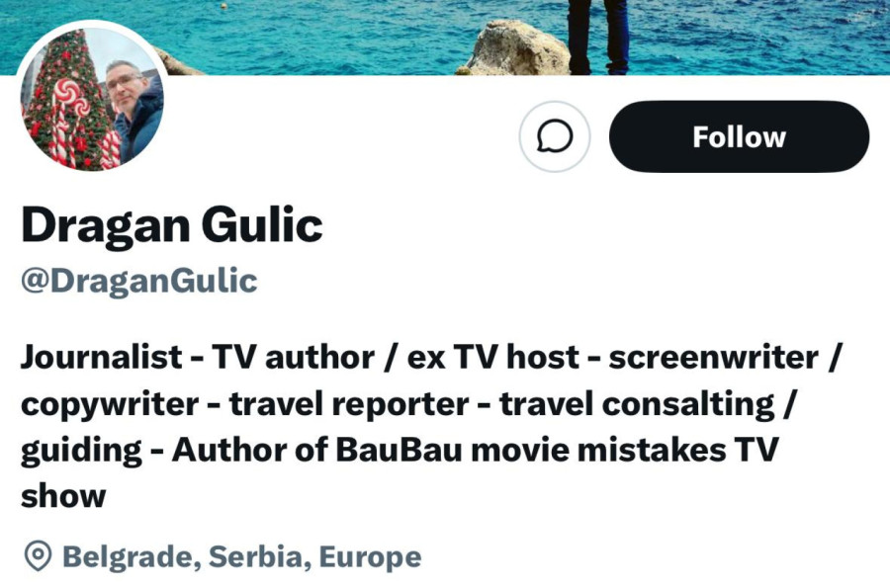The height and width of the screenshot is (588, 890).
Task: Click the phrase travel reporter in bio
Action: pyautogui.click(x=349, y=405)
